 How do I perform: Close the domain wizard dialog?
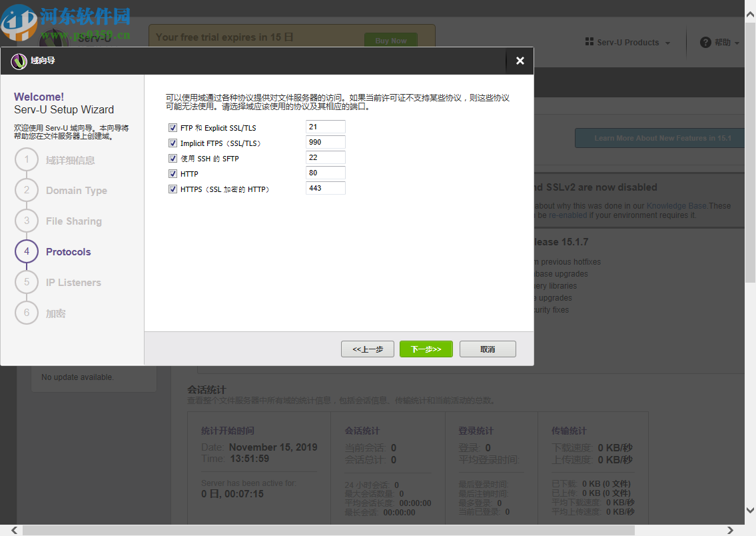point(520,61)
